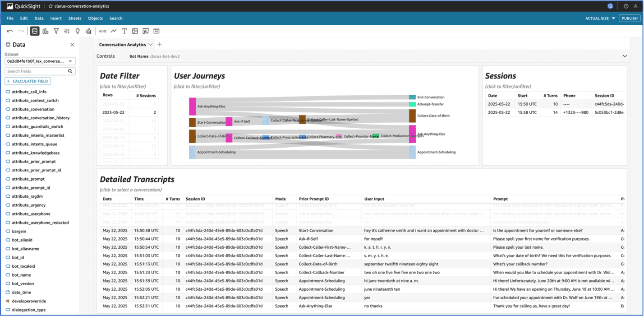Click the Redo icon in the toolbar

pos(20,31)
